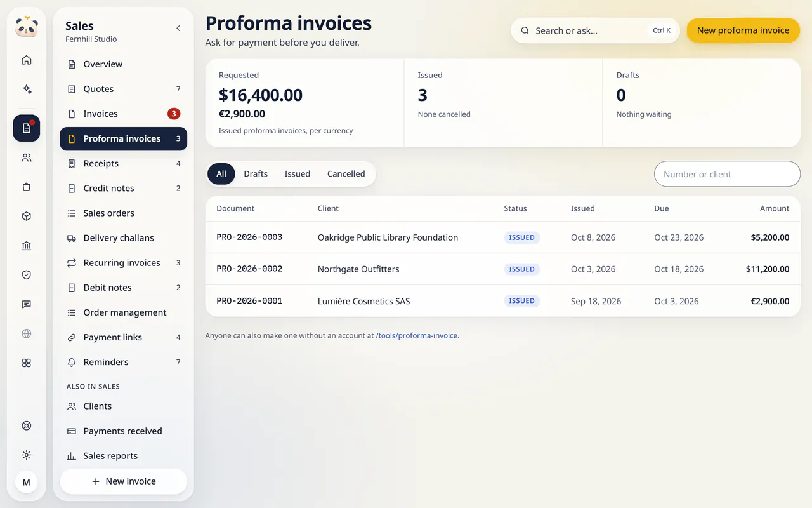Screen dimensions: 812x508
Task: Go to Home via the house icon
Action: coord(27,60)
